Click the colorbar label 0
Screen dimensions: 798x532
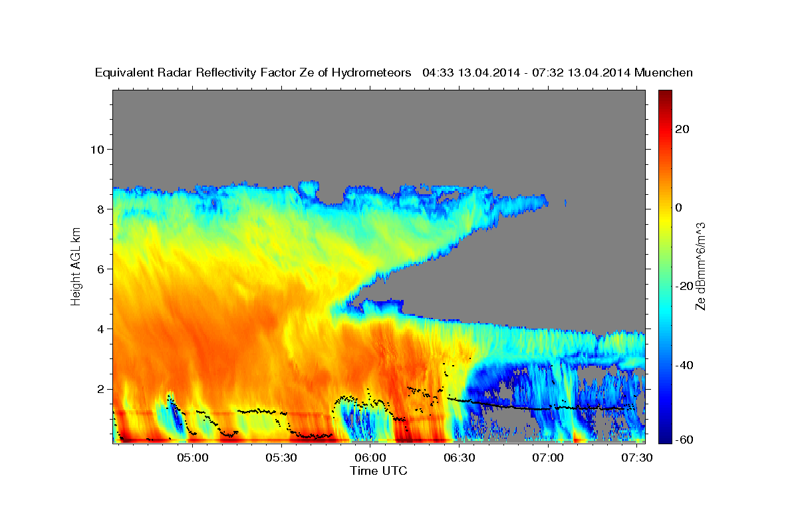pos(679,208)
